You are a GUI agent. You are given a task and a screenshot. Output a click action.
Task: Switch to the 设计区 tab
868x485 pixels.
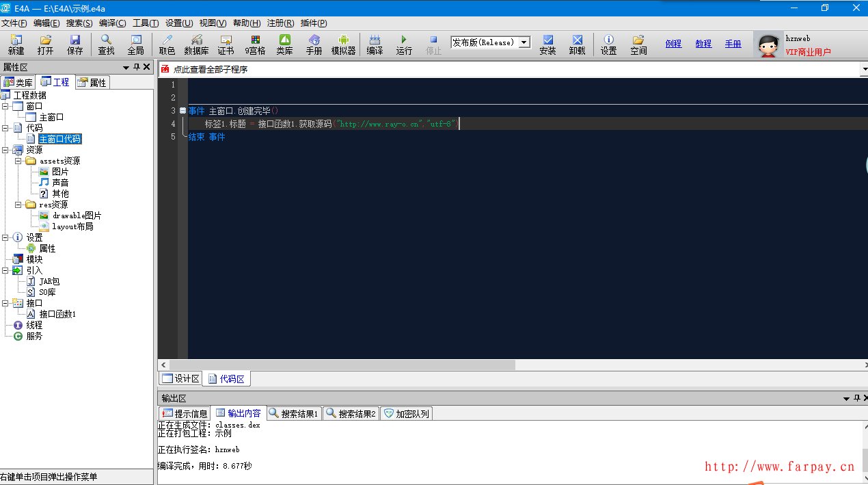180,378
